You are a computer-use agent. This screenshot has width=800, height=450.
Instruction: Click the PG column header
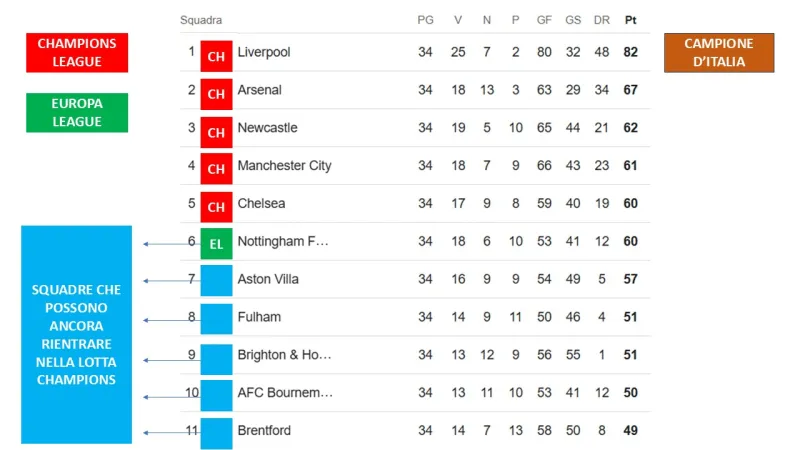point(425,20)
